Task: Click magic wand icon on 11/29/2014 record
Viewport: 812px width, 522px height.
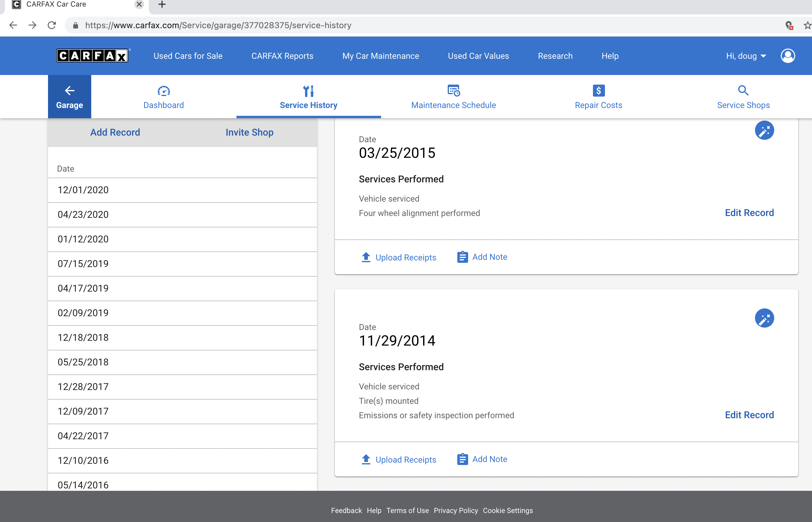Action: (764, 318)
